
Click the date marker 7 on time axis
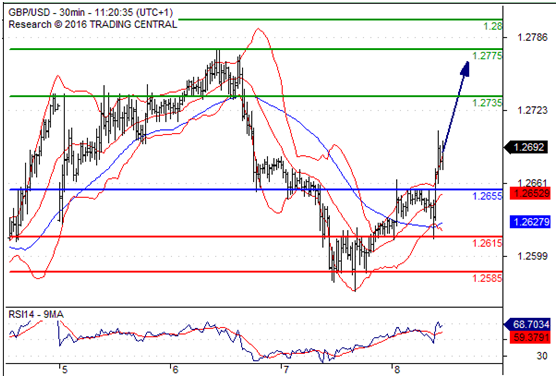point(285,369)
